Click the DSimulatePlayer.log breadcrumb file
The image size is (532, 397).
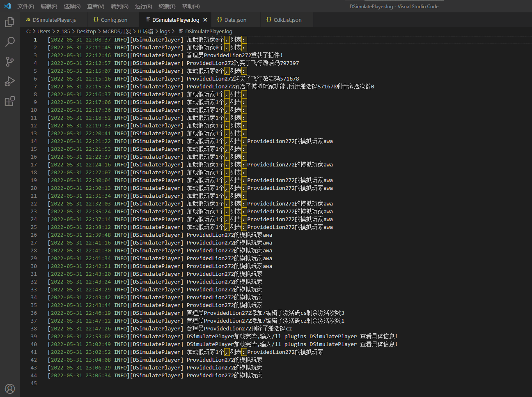coord(209,31)
